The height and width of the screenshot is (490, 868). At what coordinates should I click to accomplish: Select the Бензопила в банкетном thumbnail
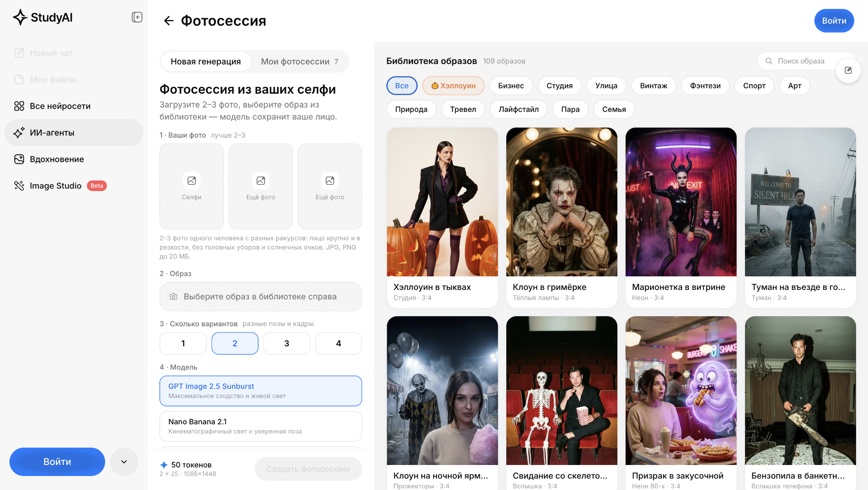click(x=801, y=391)
